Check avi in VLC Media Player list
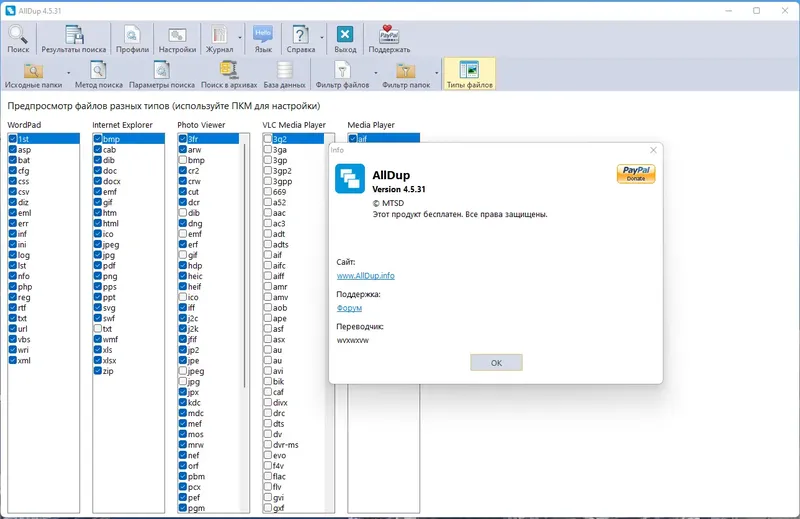The image size is (800, 519). click(268, 371)
